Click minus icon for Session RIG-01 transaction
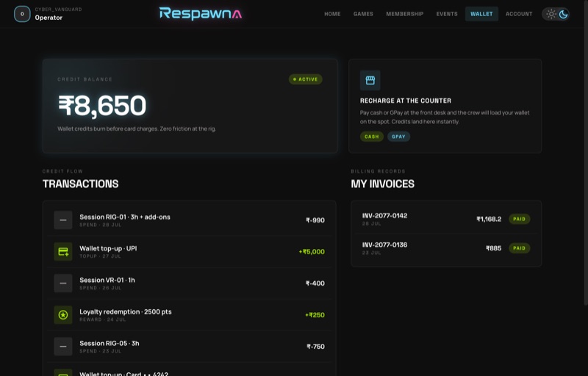Viewport: 588px width, 376px height. click(x=63, y=220)
